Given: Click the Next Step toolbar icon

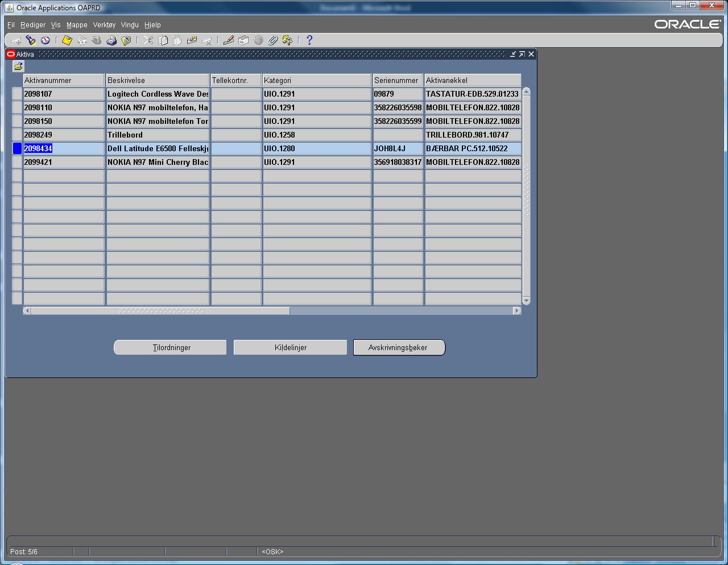Looking at the screenshot, I should pyautogui.click(x=82, y=40).
